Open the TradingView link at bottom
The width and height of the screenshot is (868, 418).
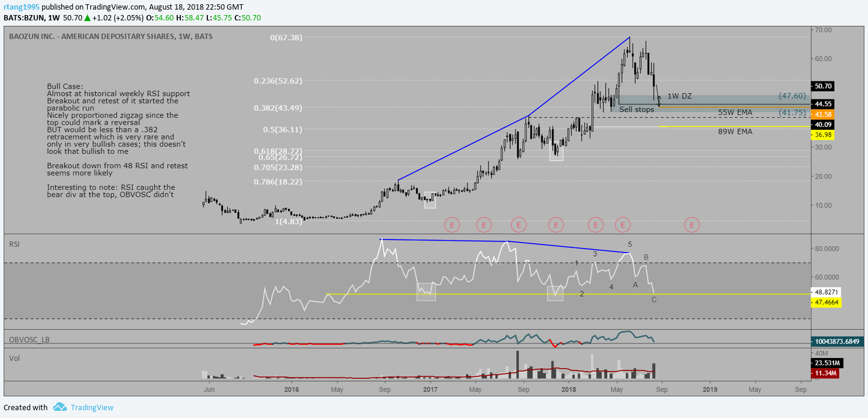pyautogui.click(x=92, y=407)
